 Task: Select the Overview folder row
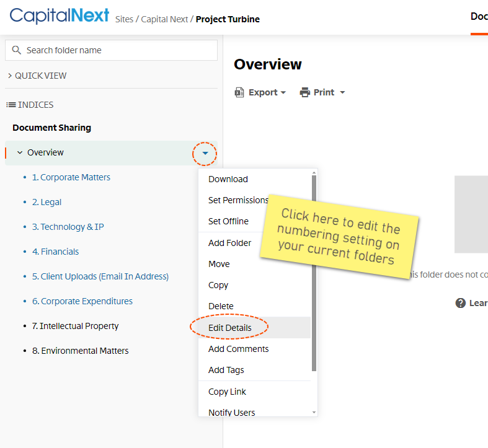click(x=111, y=153)
